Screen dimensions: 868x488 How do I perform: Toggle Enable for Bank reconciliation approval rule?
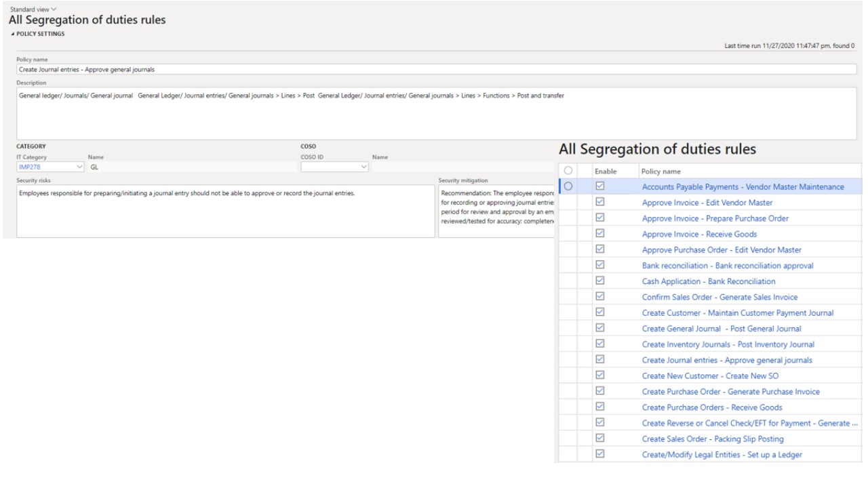coord(599,265)
